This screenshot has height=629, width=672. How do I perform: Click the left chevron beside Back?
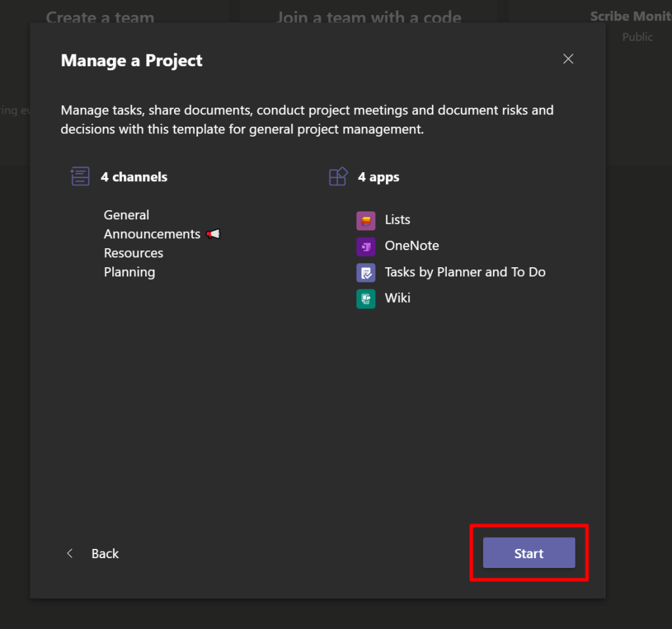click(70, 553)
